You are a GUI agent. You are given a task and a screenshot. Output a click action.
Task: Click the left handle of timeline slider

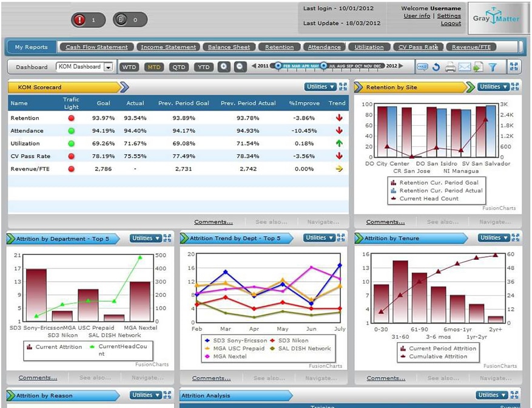point(278,66)
